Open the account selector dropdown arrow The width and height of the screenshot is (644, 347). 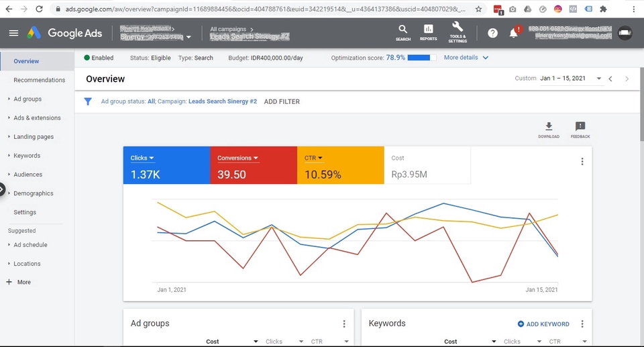tap(189, 37)
